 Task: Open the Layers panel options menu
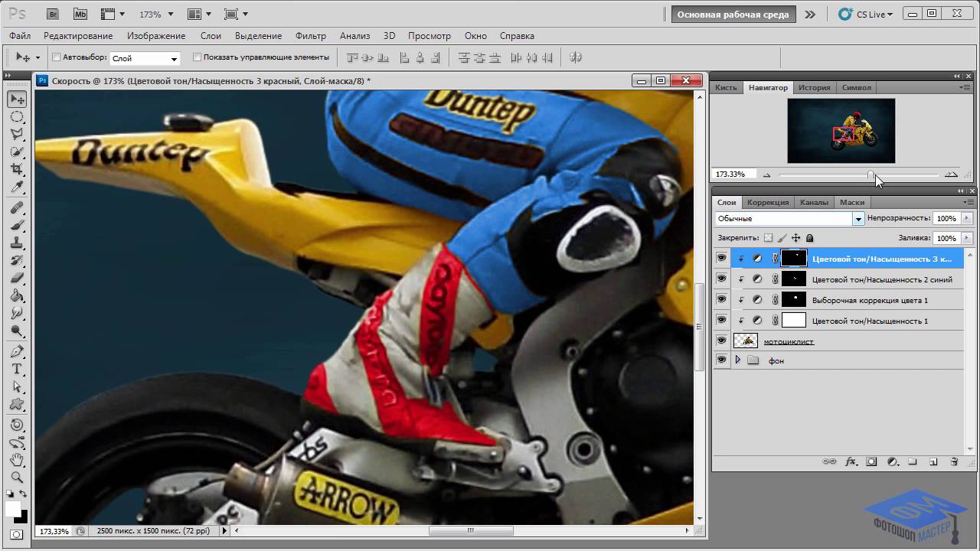pos(967,203)
